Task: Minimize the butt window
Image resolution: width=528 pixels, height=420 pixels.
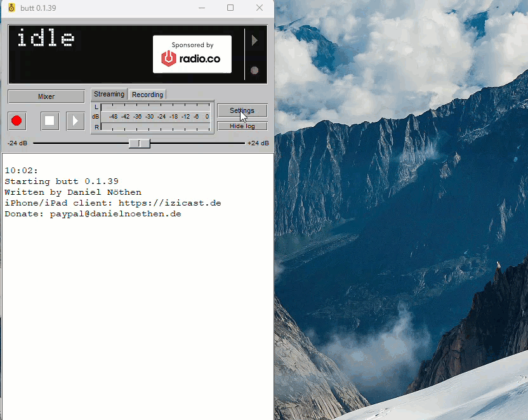Action: pos(202,8)
